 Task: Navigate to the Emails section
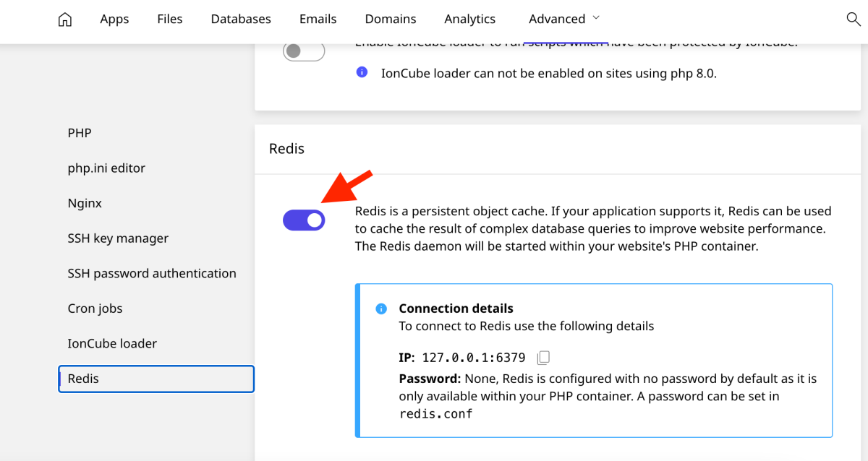(318, 19)
